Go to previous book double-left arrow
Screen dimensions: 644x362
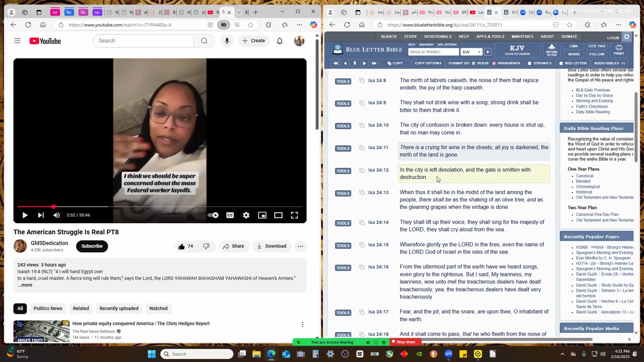tap(336, 63)
